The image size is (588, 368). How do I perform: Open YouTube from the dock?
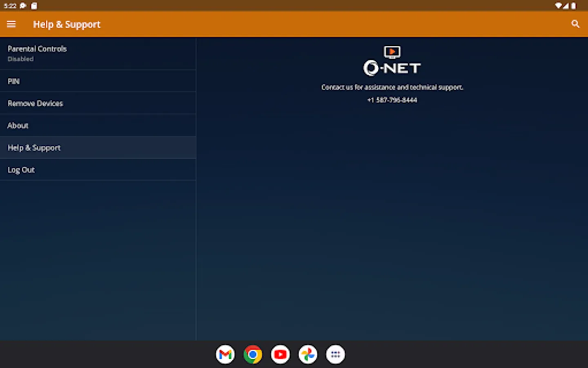pyautogui.click(x=281, y=355)
